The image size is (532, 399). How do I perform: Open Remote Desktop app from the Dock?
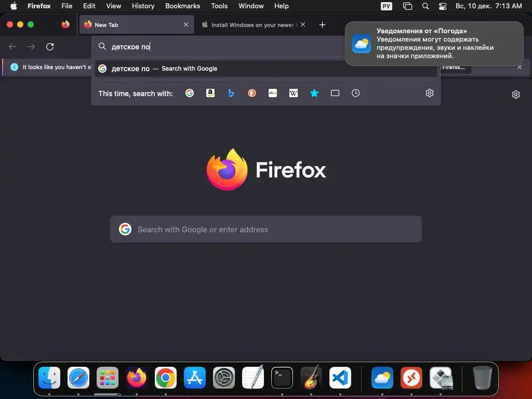411,378
